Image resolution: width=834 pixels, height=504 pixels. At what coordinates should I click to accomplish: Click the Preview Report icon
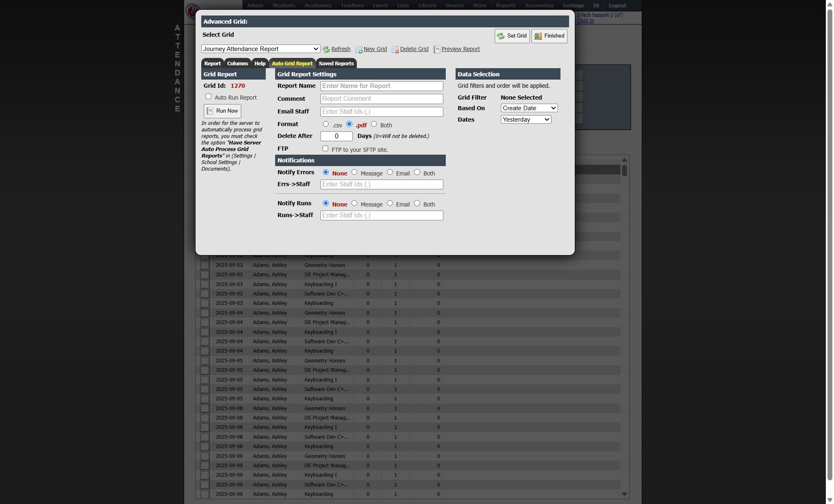pyautogui.click(x=436, y=49)
